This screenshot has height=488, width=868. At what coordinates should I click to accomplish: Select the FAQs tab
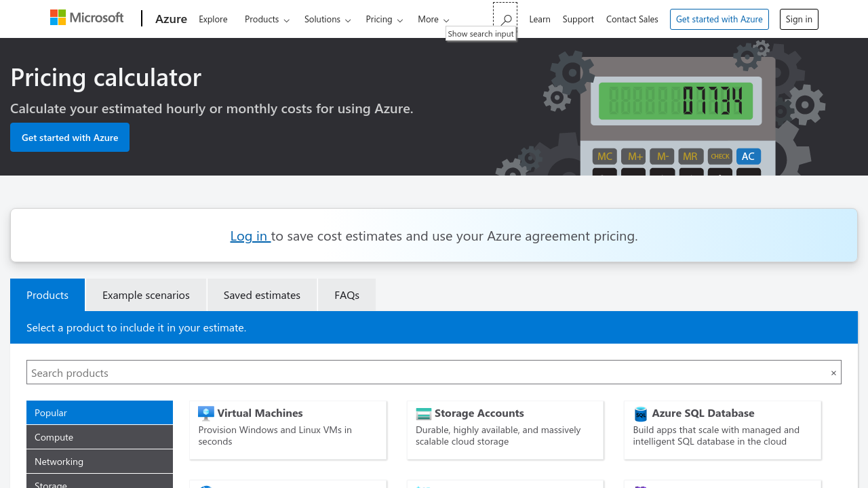347,295
